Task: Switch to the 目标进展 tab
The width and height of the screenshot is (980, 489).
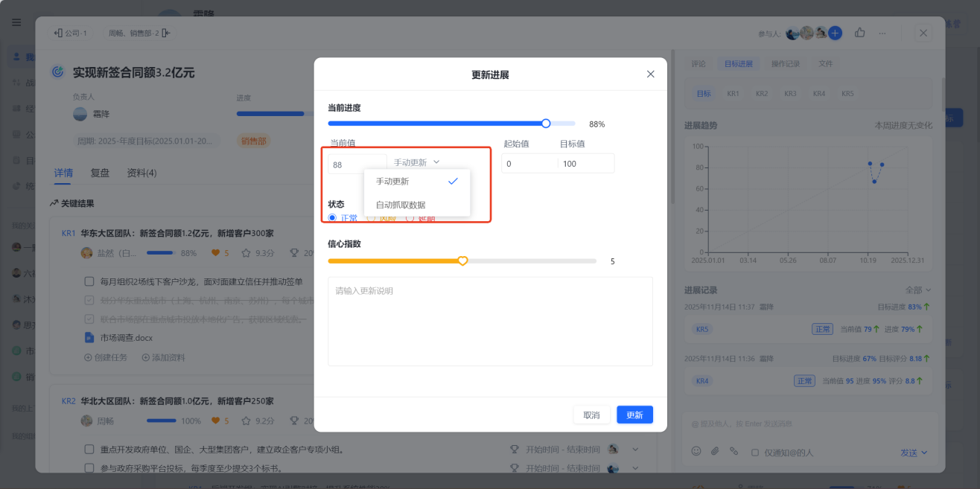Action: (x=739, y=64)
